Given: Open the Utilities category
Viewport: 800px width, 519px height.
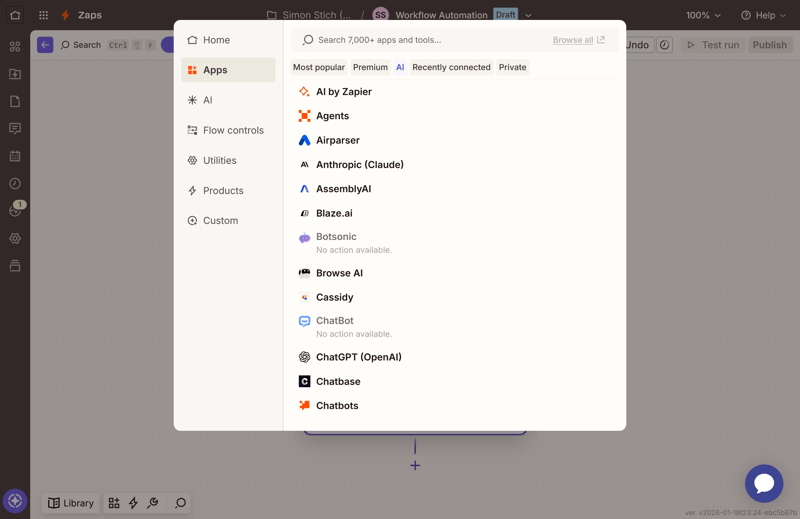Looking at the screenshot, I should (219, 160).
